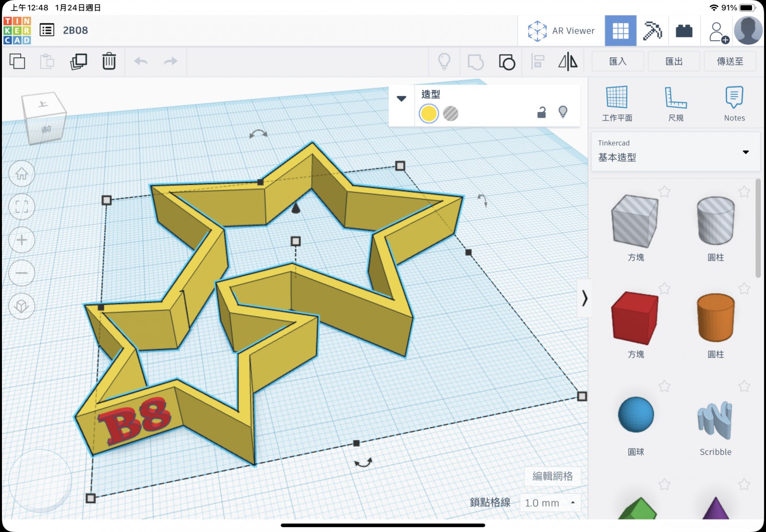Screen dimensions: 766x532
Task: Reset to home view
Action: (x=22, y=174)
